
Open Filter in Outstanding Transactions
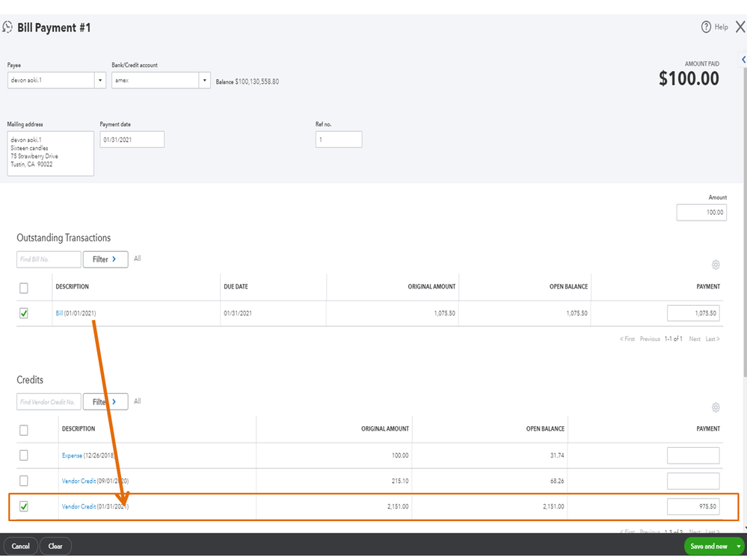tap(105, 259)
